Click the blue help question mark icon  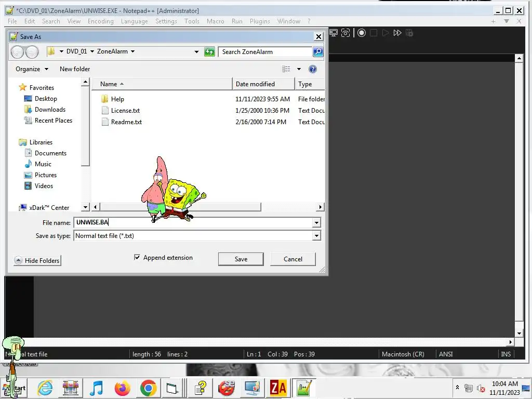312,69
